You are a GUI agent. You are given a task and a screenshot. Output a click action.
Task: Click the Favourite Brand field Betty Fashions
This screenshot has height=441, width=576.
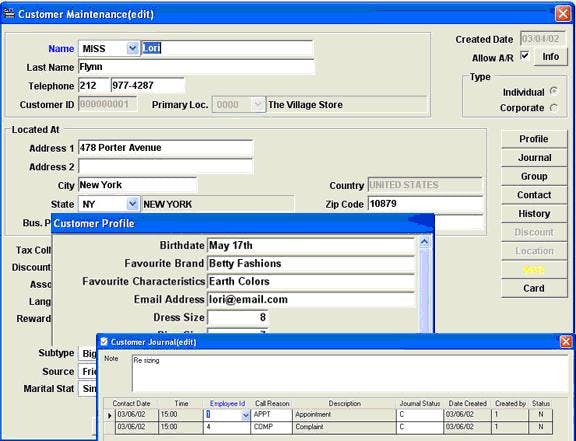[x=311, y=263]
